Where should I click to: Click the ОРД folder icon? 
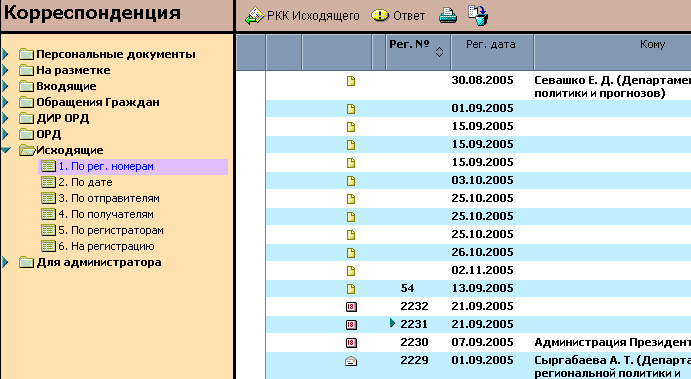pyautogui.click(x=26, y=134)
